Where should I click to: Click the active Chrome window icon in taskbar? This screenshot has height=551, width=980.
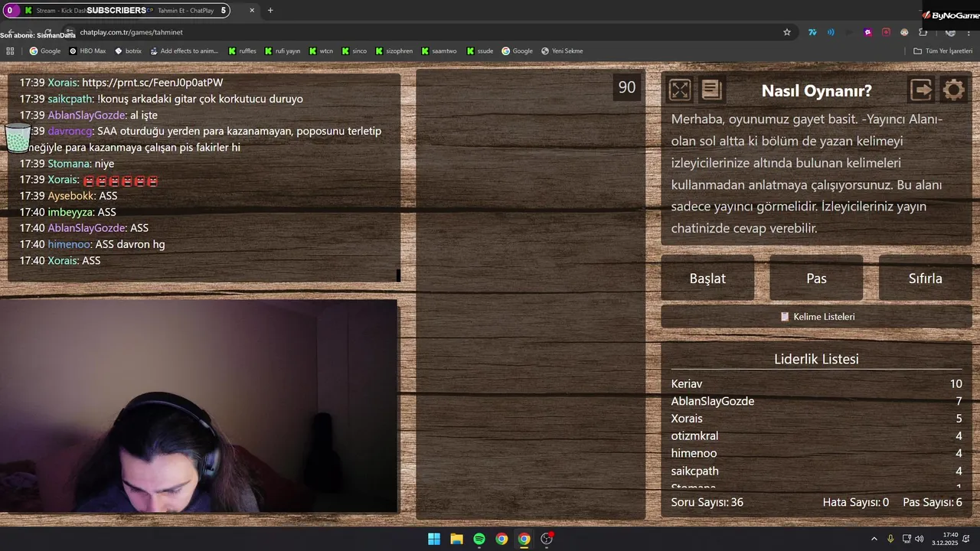[524, 539]
